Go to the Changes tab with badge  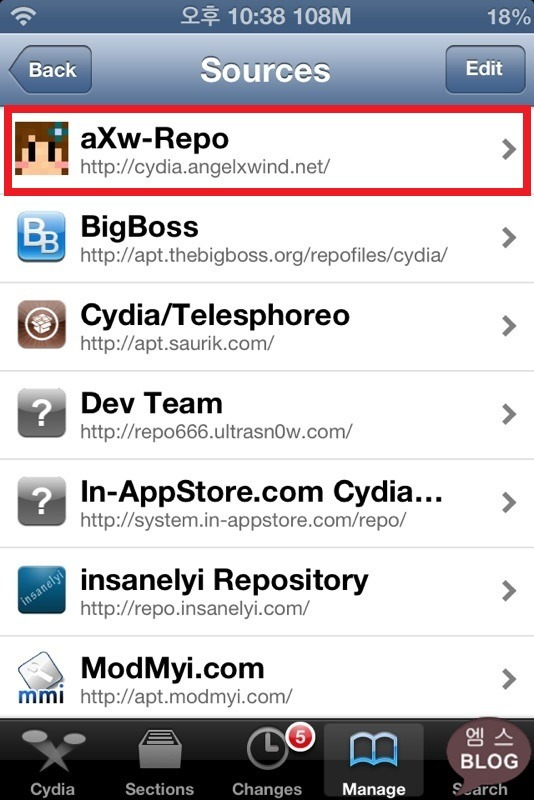click(x=267, y=760)
